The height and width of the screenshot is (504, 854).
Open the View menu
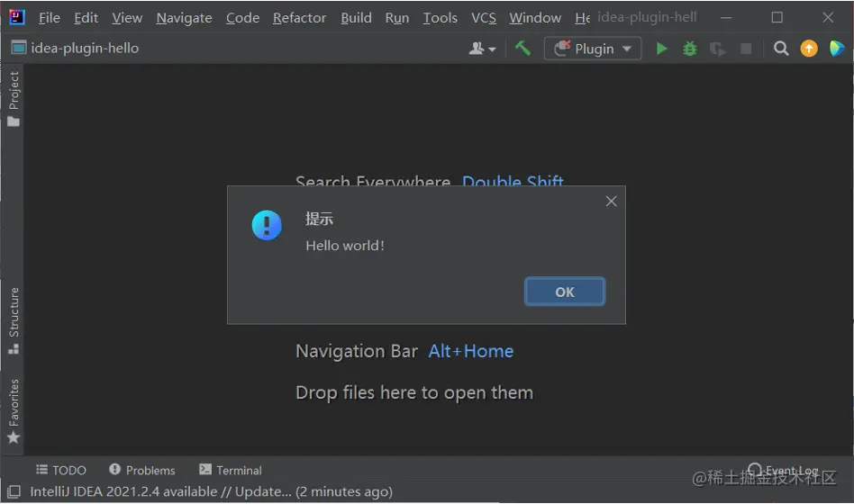(127, 18)
